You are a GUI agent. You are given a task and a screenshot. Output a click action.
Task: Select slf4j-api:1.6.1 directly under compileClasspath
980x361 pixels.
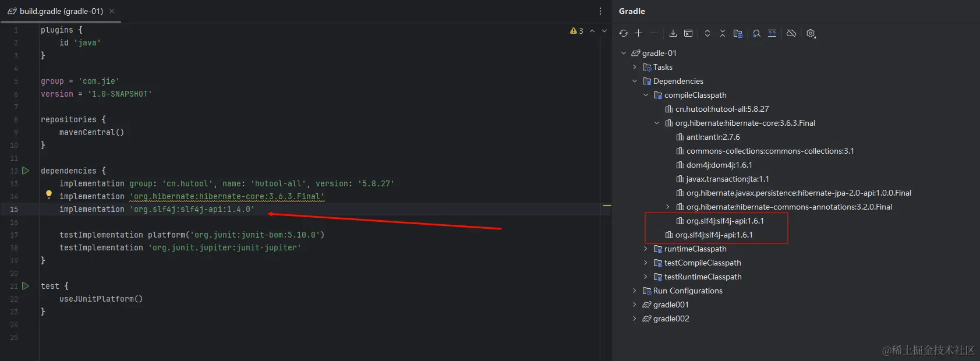coord(714,235)
